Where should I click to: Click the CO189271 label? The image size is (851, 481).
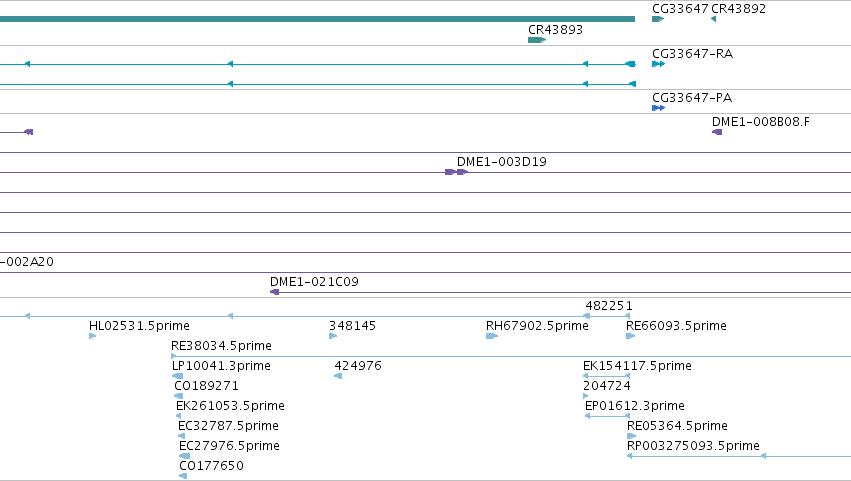(x=206, y=386)
